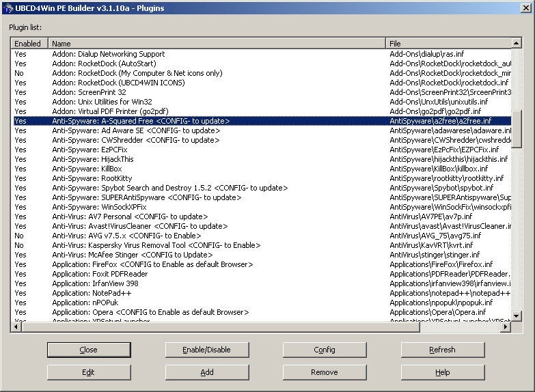Image resolution: width=535 pixels, height=392 pixels.
Task: Select Application: Foxit PDFReader row
Action: 262,274
